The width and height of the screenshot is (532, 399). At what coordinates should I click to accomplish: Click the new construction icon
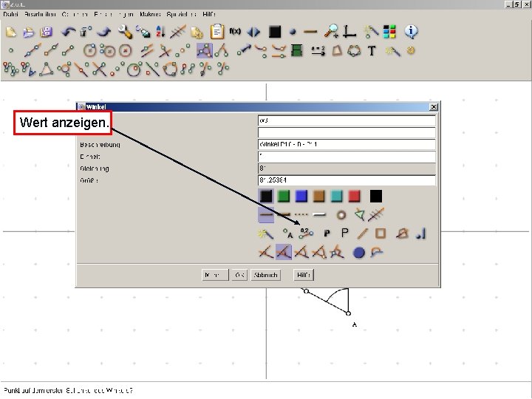click(x=11, y=32)
